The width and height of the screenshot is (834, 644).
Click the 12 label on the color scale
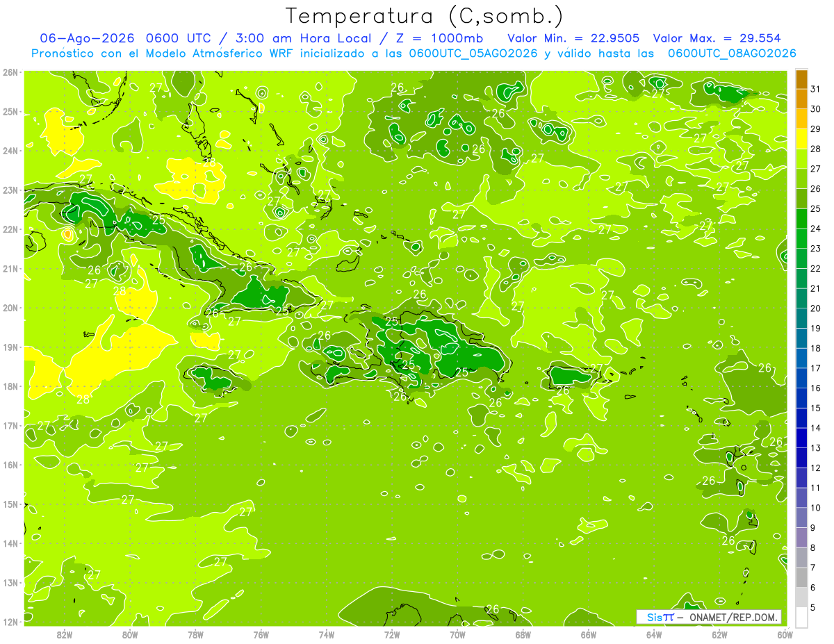[815, 468]
